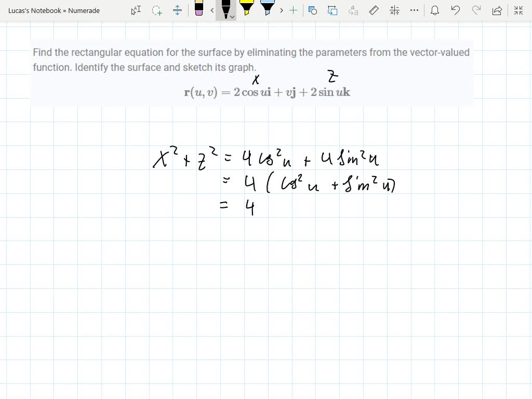Pick the black pen tool

226,9
